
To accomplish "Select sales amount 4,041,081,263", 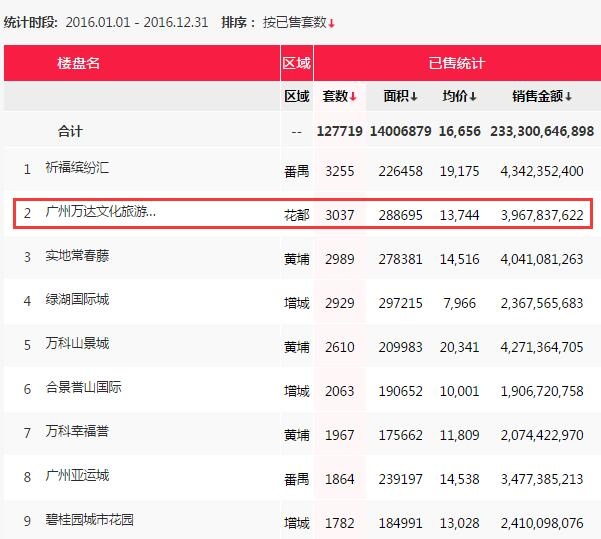I will [542, 259].
